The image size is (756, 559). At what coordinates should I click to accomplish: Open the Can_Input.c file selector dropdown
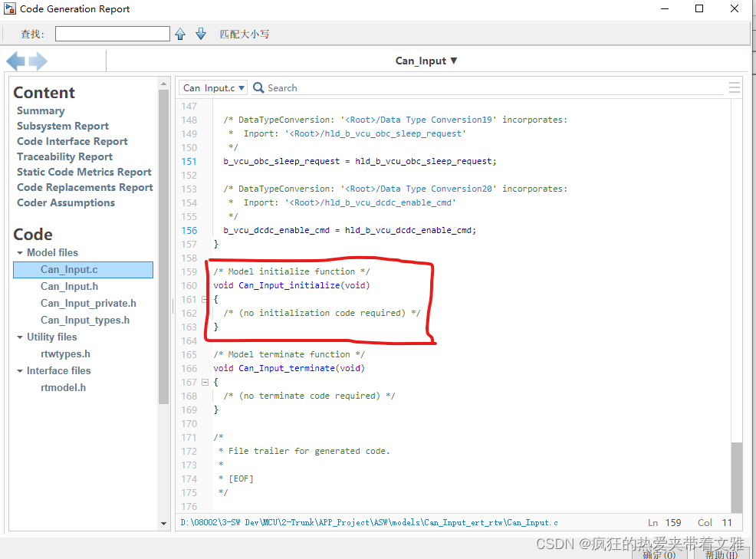pos(214,87)
